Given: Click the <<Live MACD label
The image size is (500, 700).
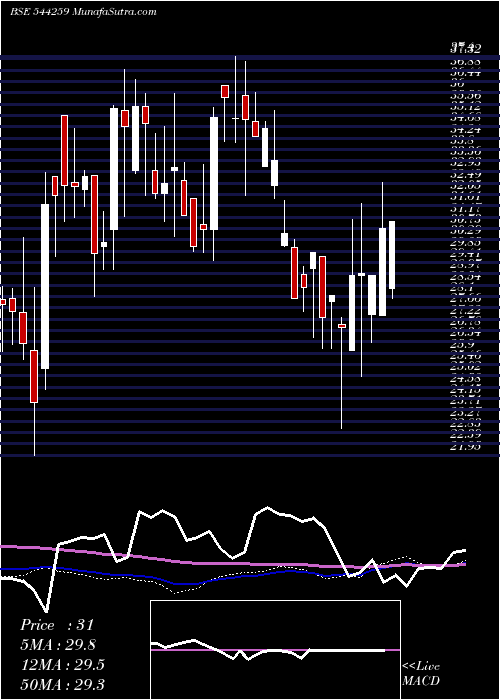Looking at the screenshot, I should tap(421, 674).
